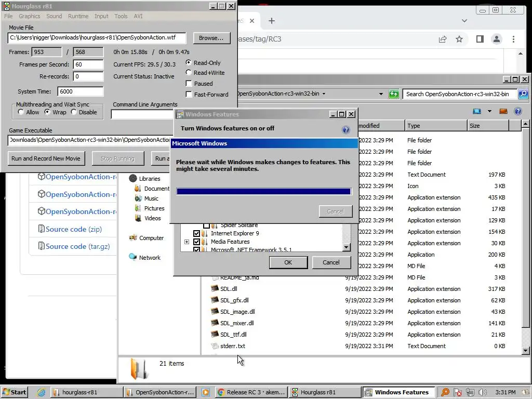Toggle the Paused checkbox
This screenshot has height=399, width=532.
(189, 84)
